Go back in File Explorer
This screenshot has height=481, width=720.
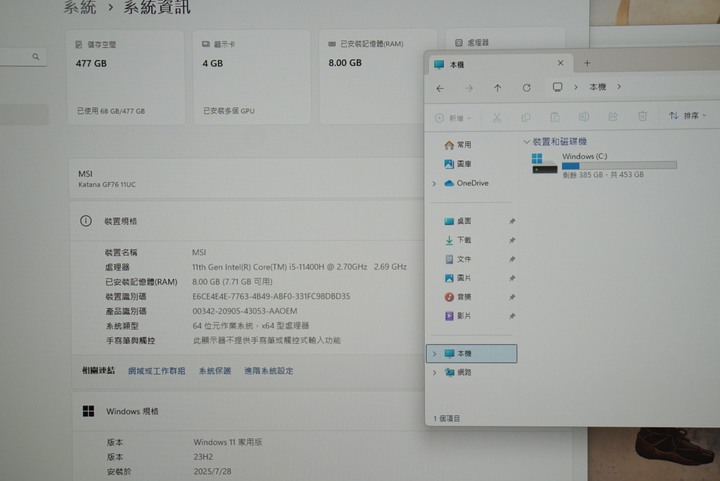[x=440, y=88]
